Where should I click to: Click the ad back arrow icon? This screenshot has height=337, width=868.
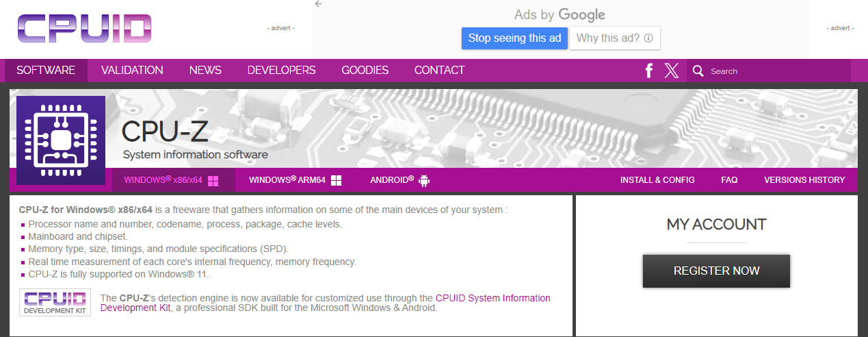pyautogui.click(x=318, y=4)
